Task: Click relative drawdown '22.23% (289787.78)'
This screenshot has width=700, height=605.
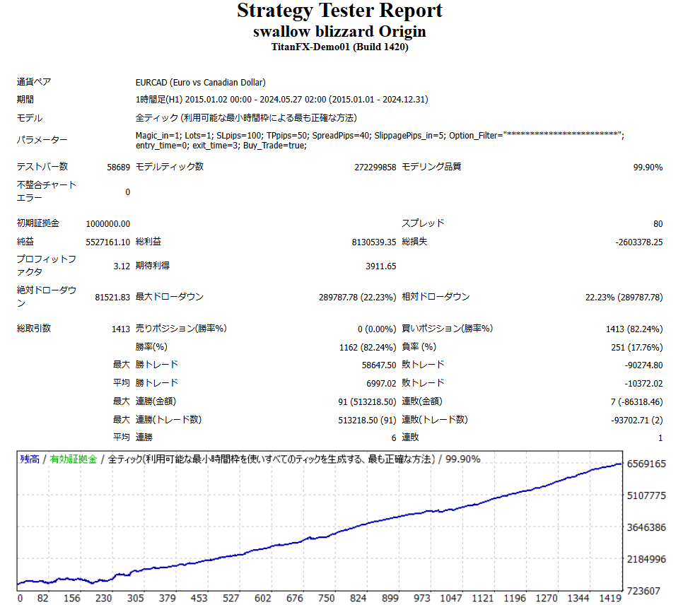Action: [624, 298]
